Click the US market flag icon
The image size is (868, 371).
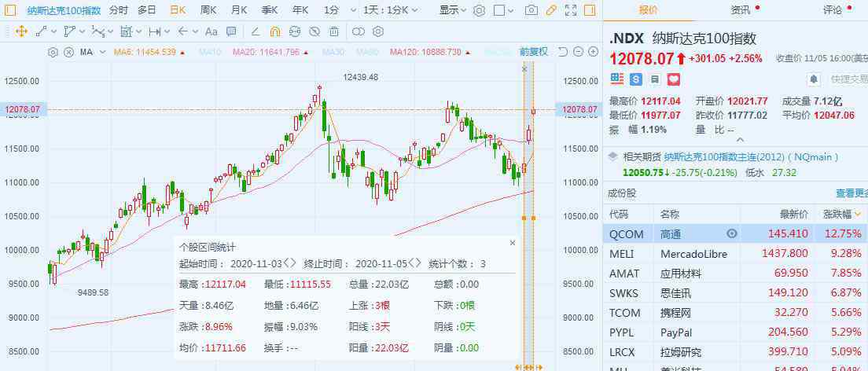pos(616,79)
